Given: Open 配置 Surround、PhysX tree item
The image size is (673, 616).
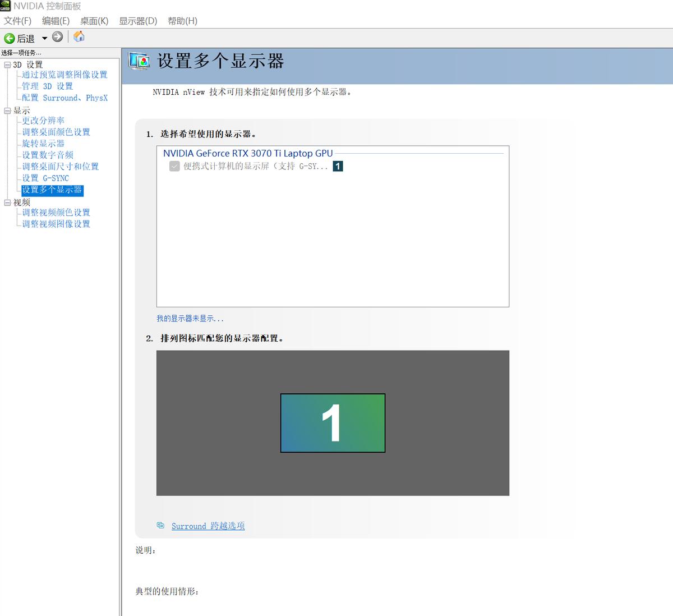Looking at the screenshot, I should [x=64, y=98].
